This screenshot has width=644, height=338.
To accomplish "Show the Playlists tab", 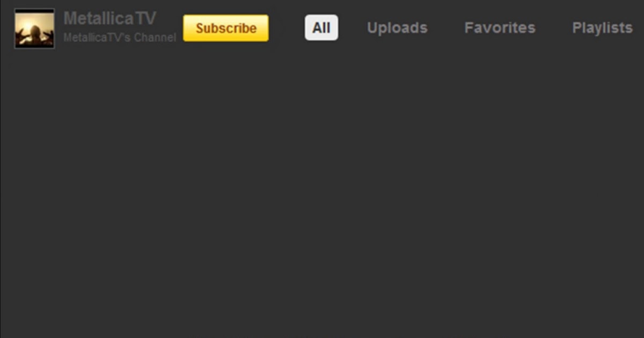I will 602,28.
